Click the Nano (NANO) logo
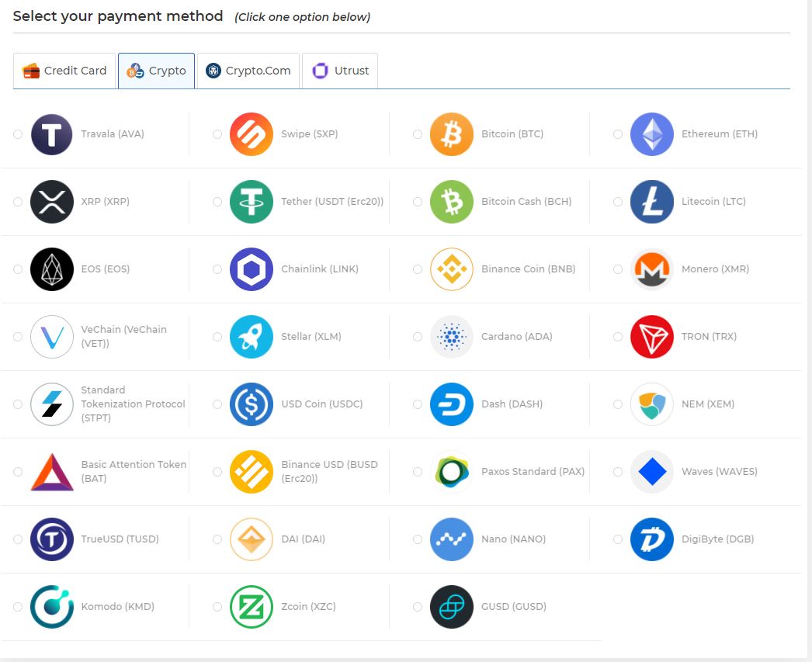Screen dimensions: 812x662 (452, 539)
